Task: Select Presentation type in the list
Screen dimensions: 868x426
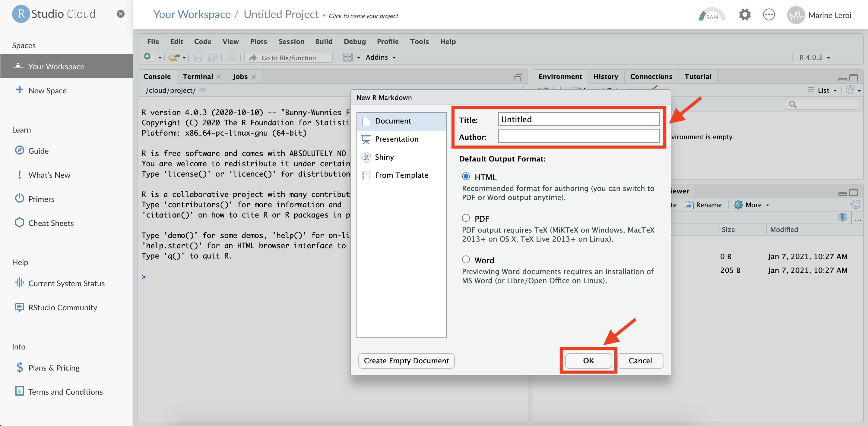Action: click(x=401, y=139)
